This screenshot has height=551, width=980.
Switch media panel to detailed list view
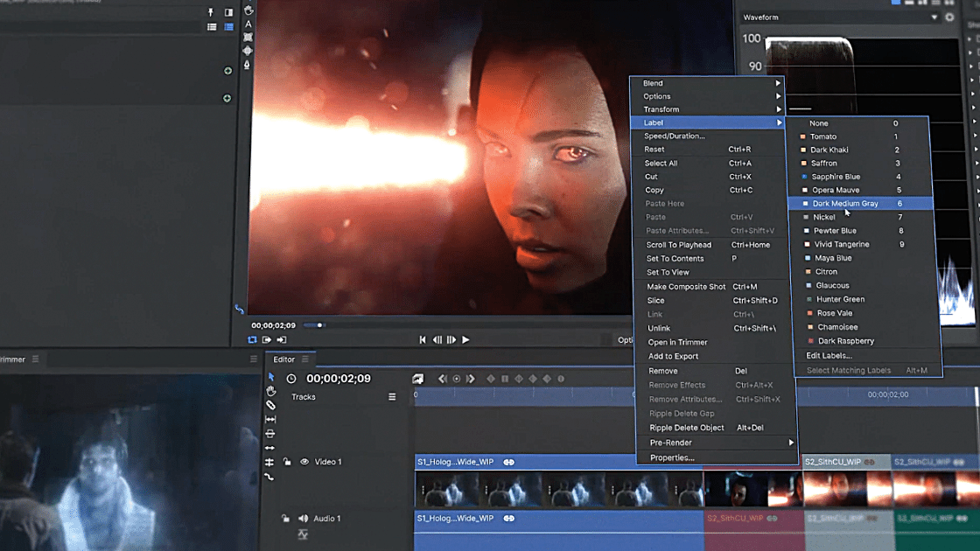tap(228, 27)
